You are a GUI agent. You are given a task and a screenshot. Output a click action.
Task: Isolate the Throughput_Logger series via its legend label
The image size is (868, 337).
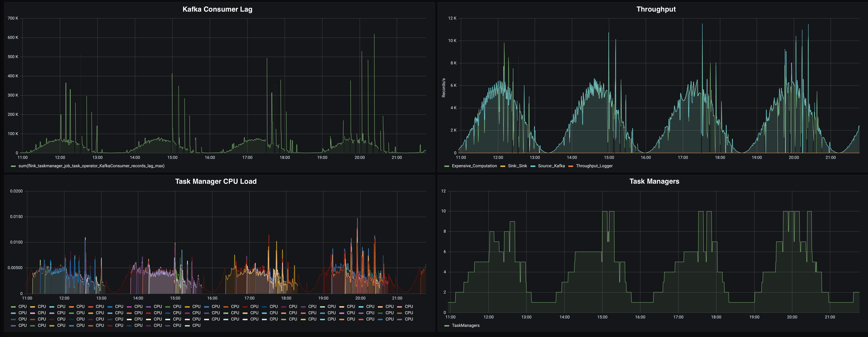point(594,166)
